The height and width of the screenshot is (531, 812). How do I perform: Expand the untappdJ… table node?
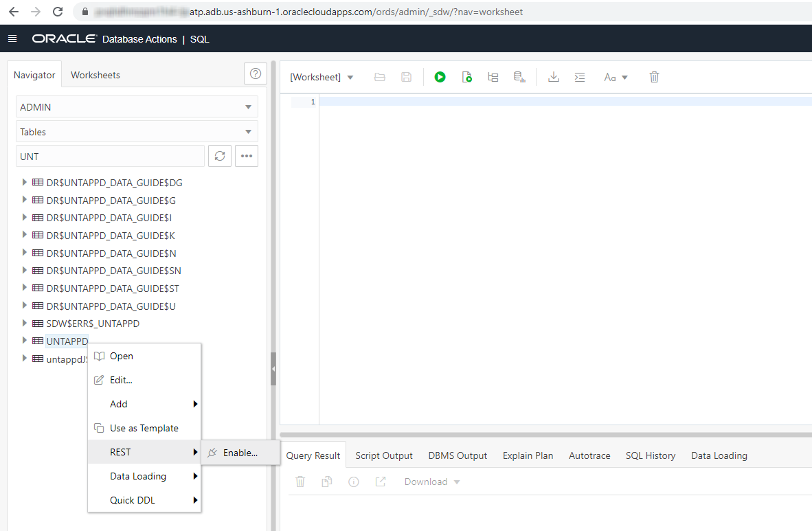(24, 359)
